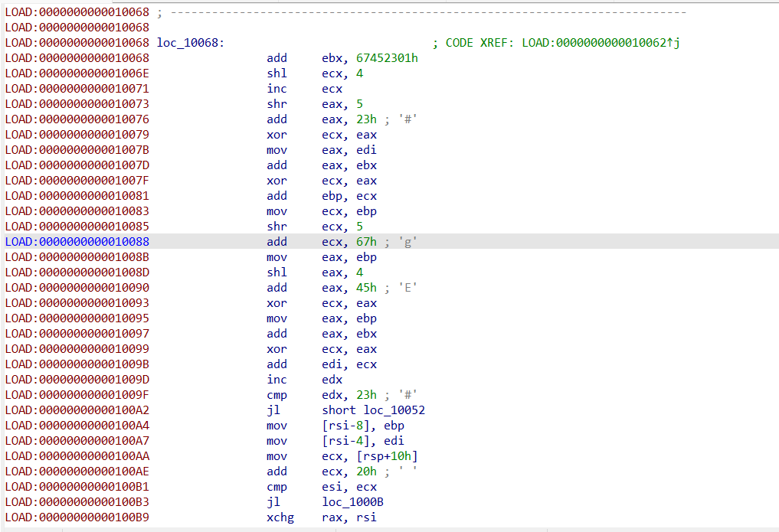Select the [rsi-8] memory operand
Screen dimensions: 779x532
pos(345,426)
